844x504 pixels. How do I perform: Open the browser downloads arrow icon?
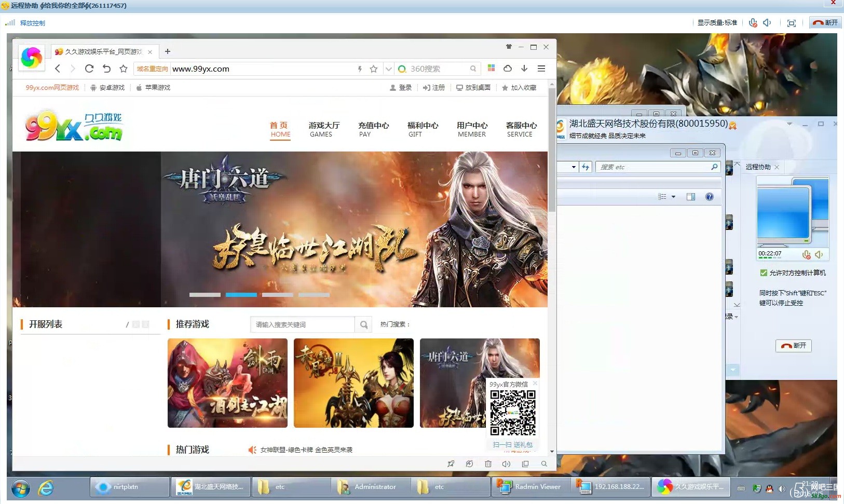point(524,68)
